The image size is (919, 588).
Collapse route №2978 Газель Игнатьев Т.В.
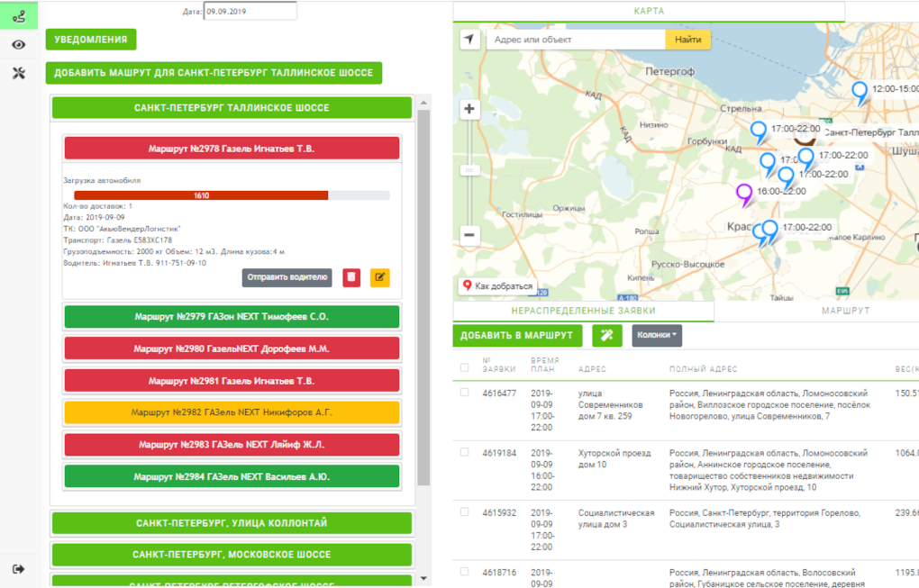click(232, 149)
